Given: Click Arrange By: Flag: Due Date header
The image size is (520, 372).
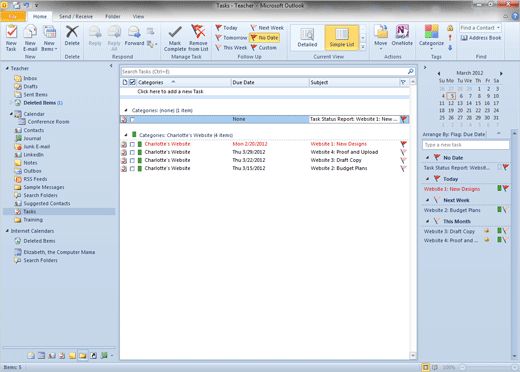Looking at the screenshot, I should (x=454, y=134).
